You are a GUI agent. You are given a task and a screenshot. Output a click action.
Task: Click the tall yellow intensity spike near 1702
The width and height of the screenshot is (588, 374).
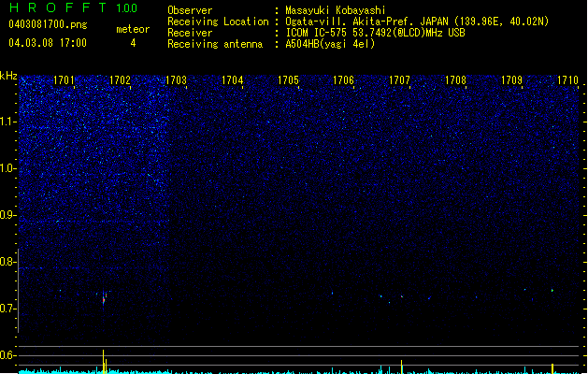point(104,362)
